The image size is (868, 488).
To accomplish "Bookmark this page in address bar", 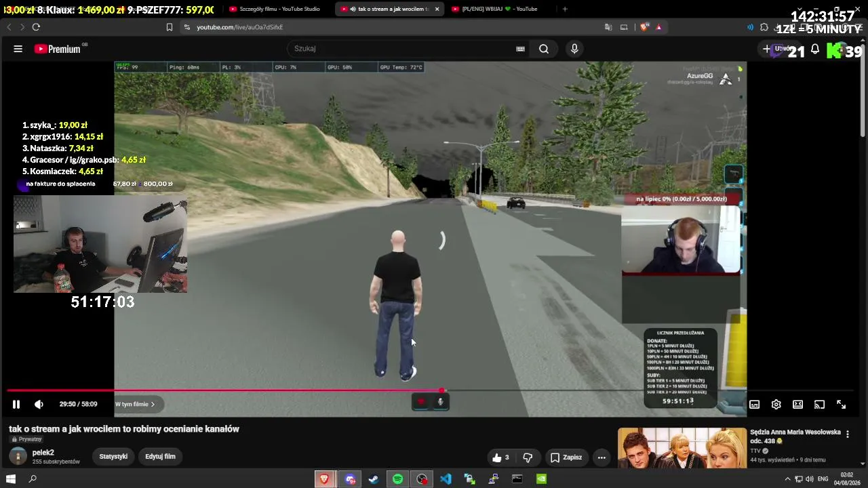I will click(170, 27).
